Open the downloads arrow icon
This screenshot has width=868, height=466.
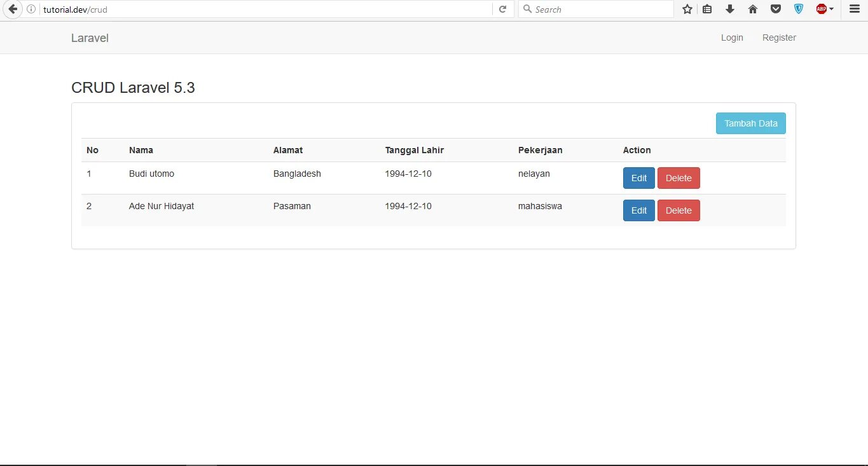730,9
